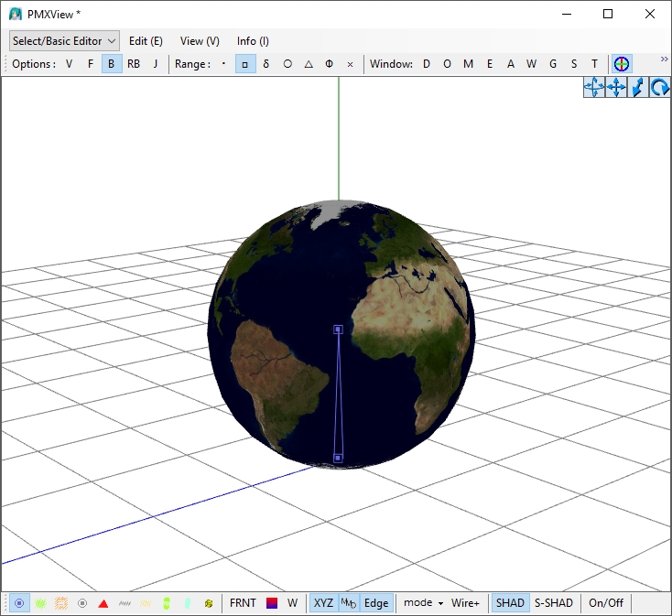The width and height of the screenshot is (672, 616).
Task: Click the four-arrow pan view icon
Action: (616, 87)
